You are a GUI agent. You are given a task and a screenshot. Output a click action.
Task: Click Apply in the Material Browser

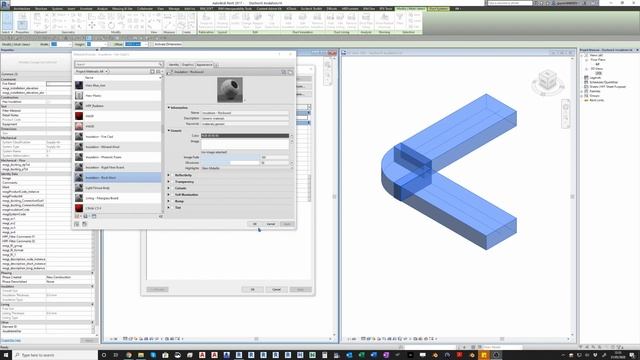(287, 224)
